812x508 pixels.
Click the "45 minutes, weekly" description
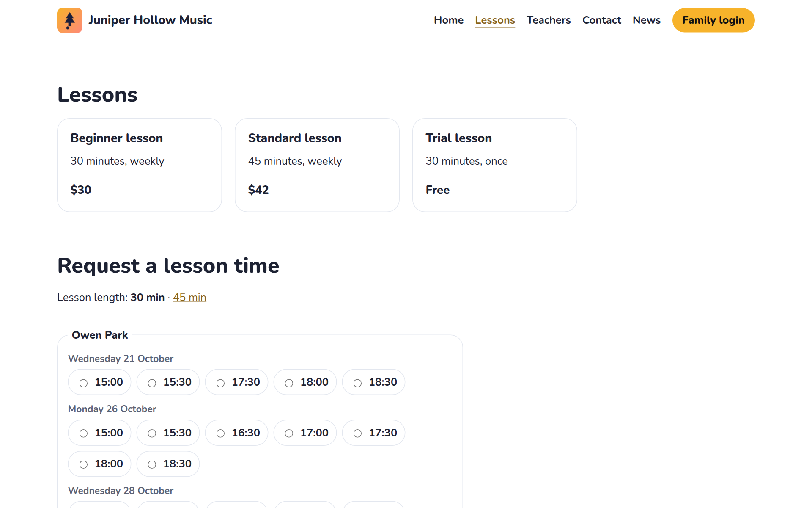[x=295, y=161]
